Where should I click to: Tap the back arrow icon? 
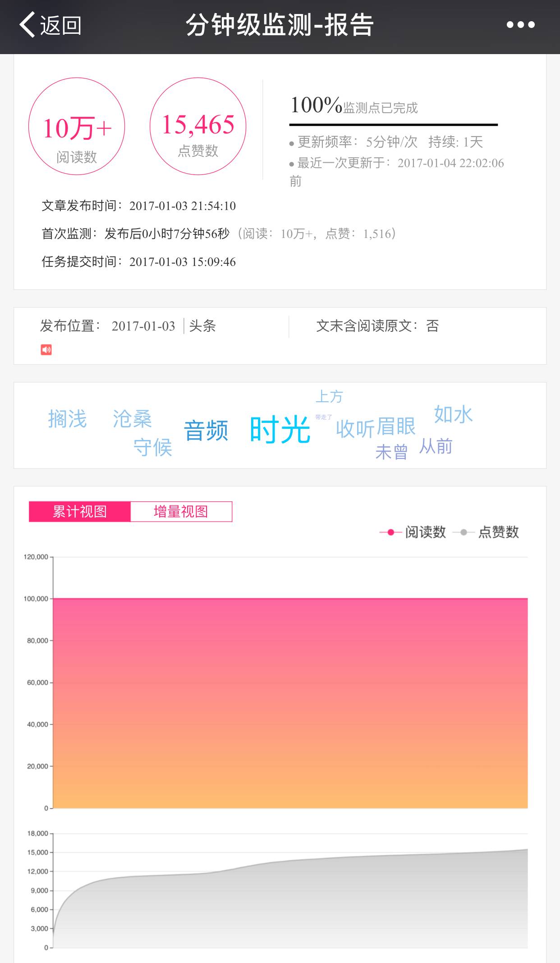(x=28, y=25)
